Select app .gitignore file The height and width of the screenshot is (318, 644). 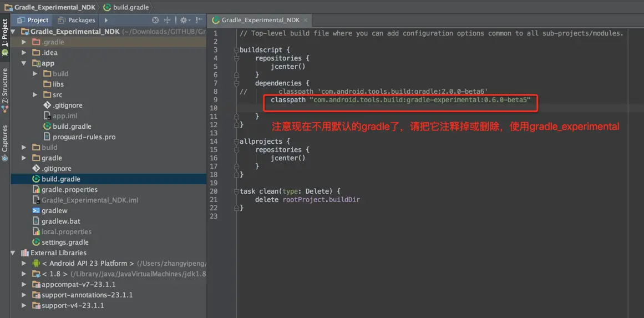tap(68, 105)
